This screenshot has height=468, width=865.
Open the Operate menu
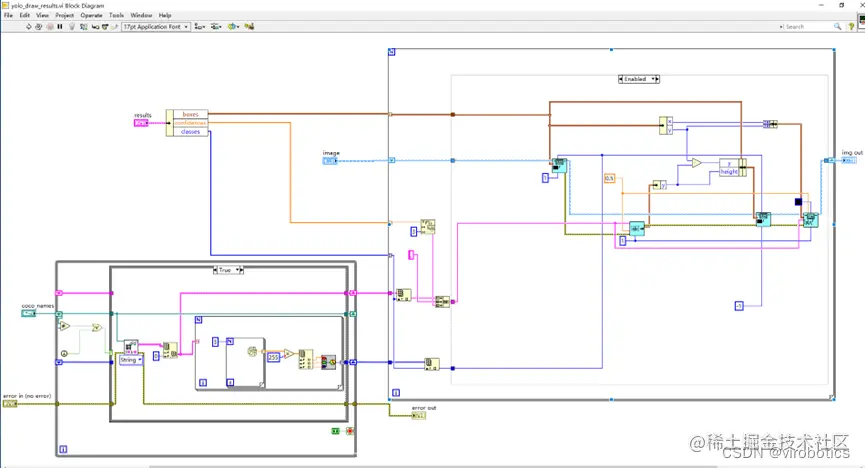click(92, 15)
